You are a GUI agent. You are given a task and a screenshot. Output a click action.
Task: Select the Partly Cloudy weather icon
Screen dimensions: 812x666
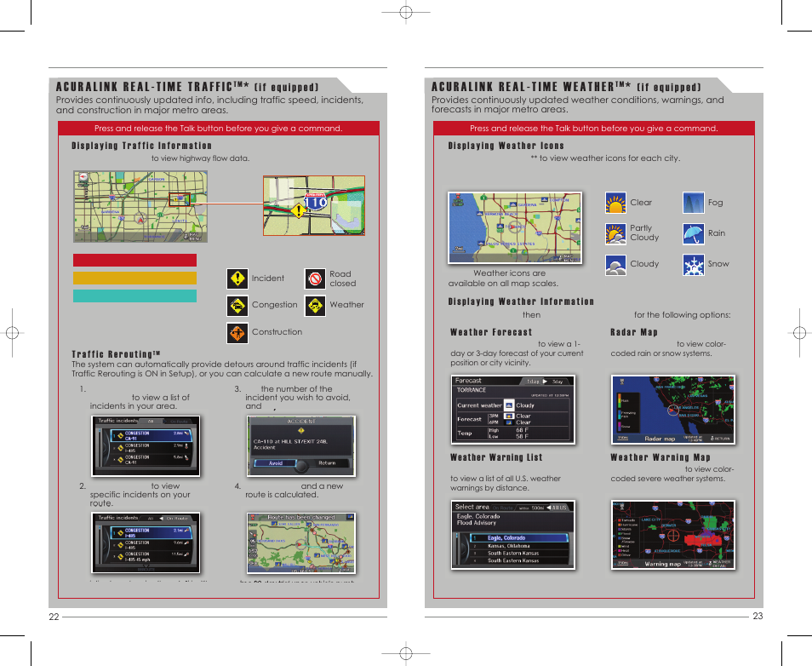(615, 233)
